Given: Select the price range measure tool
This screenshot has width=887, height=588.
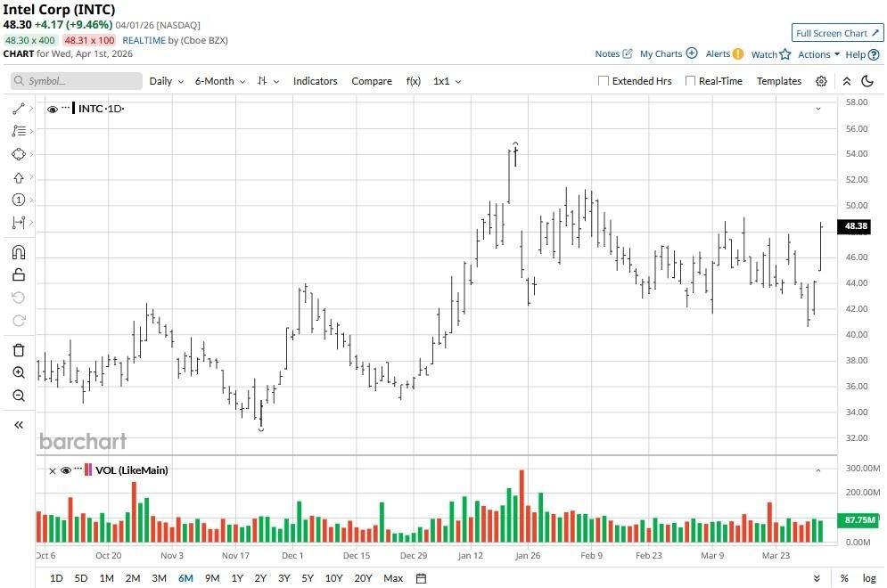Looking at the screenshot, I should click(x=18, y=223).
